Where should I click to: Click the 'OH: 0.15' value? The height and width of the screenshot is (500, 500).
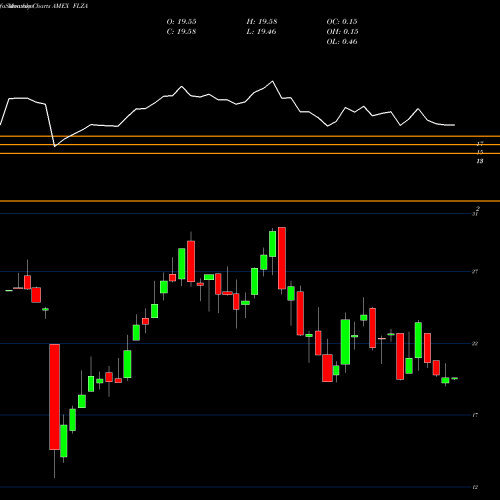point(342,32)
